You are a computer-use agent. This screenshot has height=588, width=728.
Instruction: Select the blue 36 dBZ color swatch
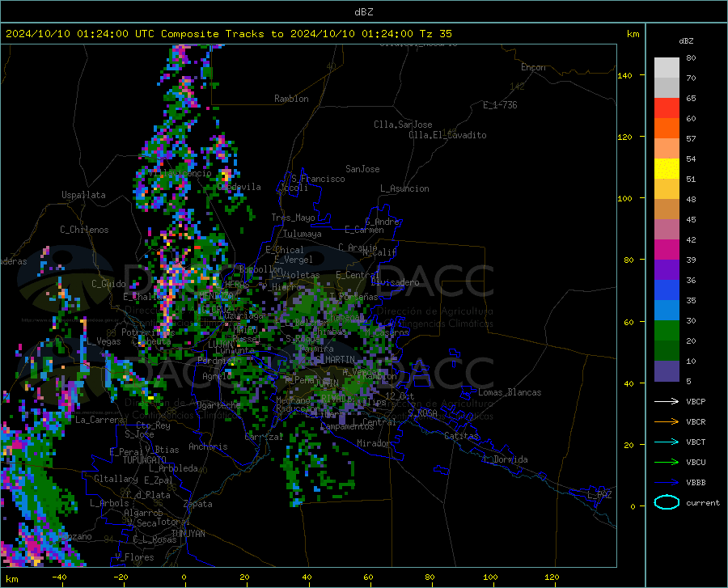(x=667, y=290)
